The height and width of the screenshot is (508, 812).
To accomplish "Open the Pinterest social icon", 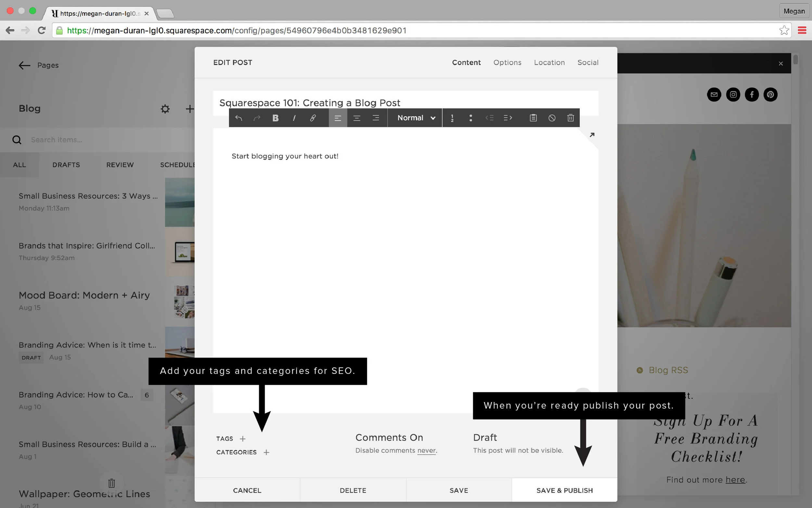I will (x=770, y=94).
